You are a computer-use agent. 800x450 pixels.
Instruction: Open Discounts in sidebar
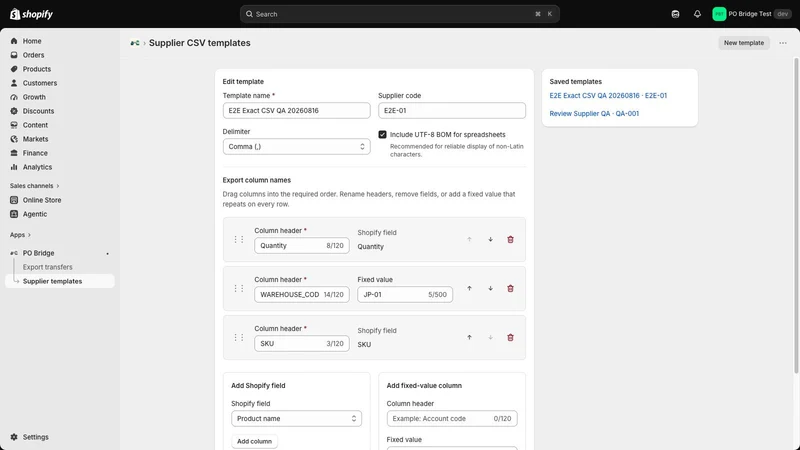coord(38,111)
